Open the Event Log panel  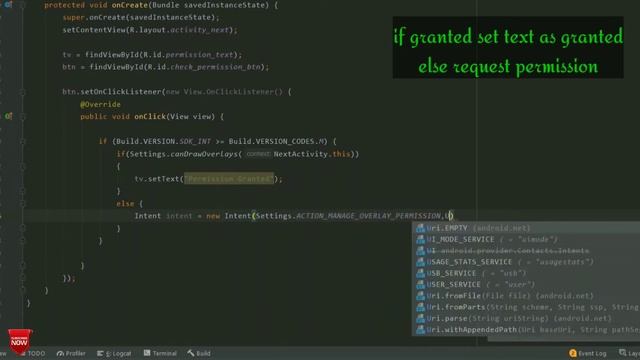pos(588,353)
